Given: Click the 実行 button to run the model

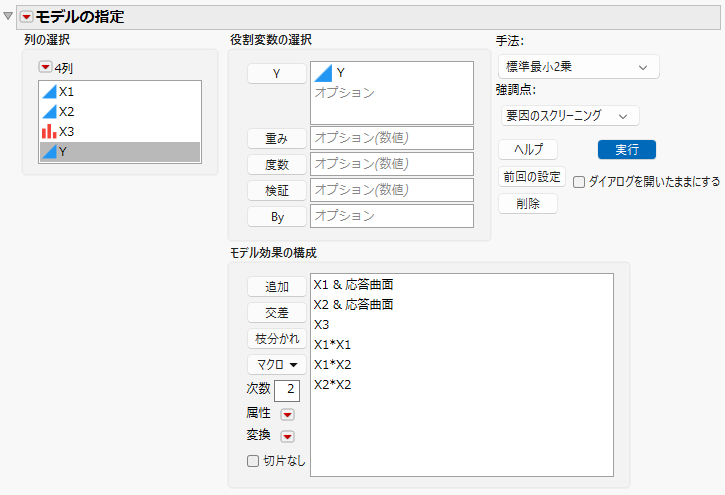Looking at the screenshot, I should point(627,150).
